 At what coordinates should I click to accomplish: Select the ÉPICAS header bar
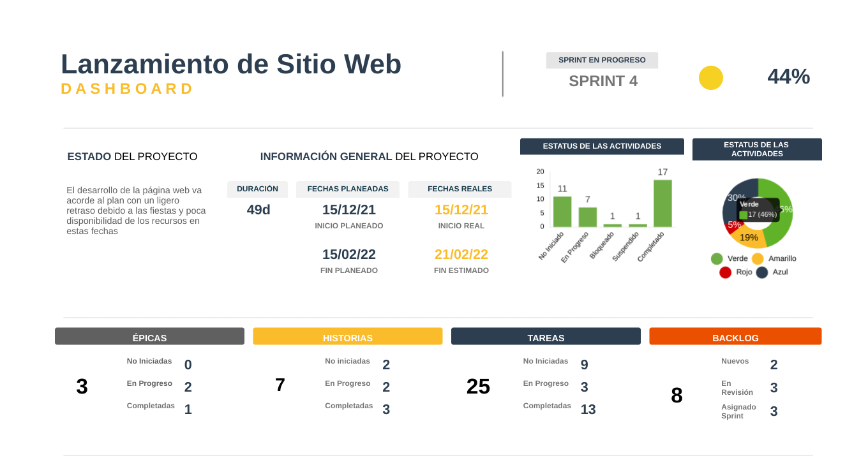point(149,337)
